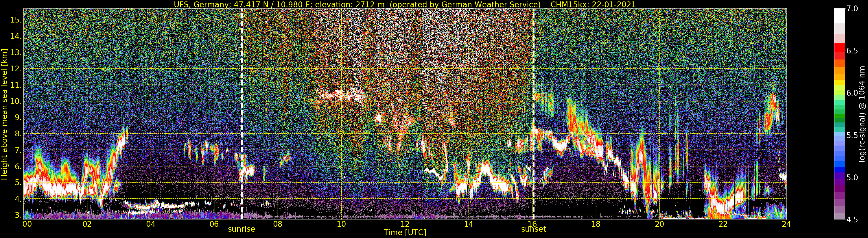Click the '12' tick on the time axis
This screenshot has width=868, height=238.
coord(405,224)
